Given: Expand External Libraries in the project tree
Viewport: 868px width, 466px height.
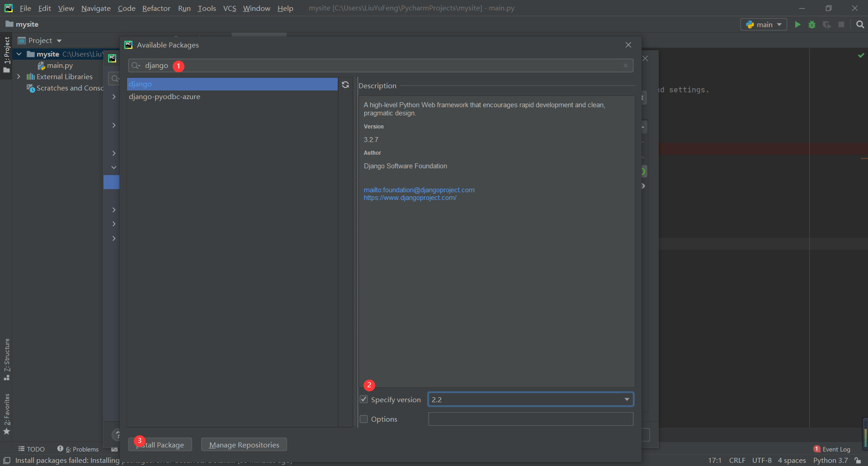Looking at the screenshot, I should (x=19, y=77).
